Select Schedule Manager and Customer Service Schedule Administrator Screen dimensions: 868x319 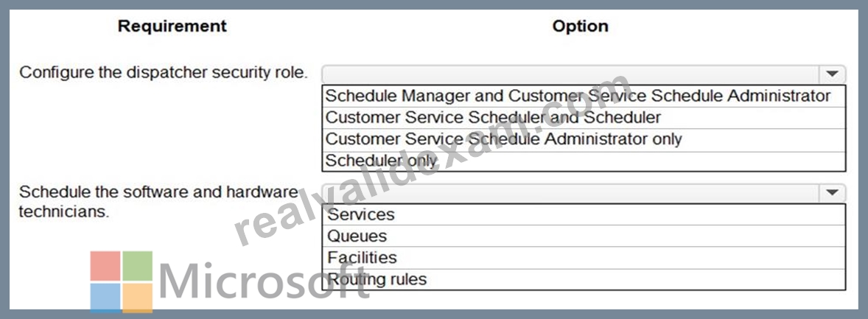(584, 97)
